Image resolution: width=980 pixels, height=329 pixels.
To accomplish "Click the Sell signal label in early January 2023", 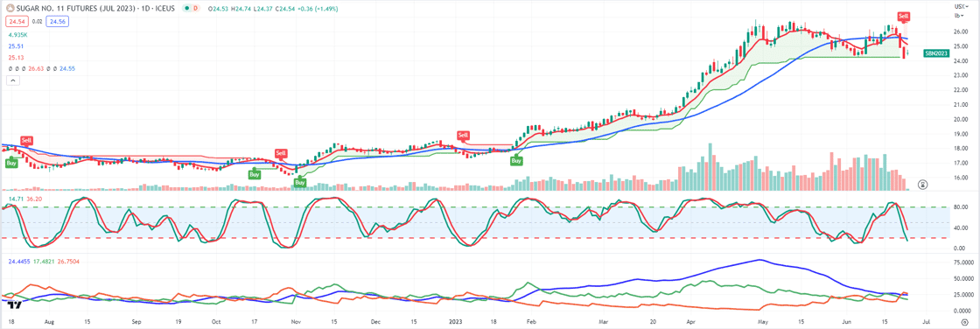I will pyautogui.click(x=463, y=135).
